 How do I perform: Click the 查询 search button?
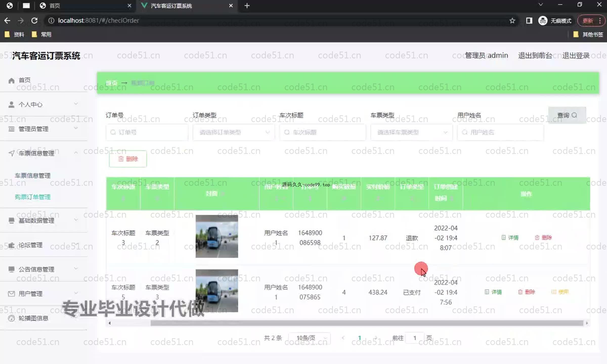pyautogui.click(x=567, y=115)
